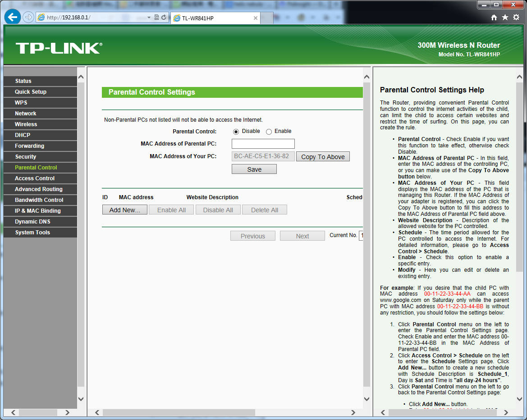Open browser tools gear icon
527x420 pixels.
(x=516, y=18)
